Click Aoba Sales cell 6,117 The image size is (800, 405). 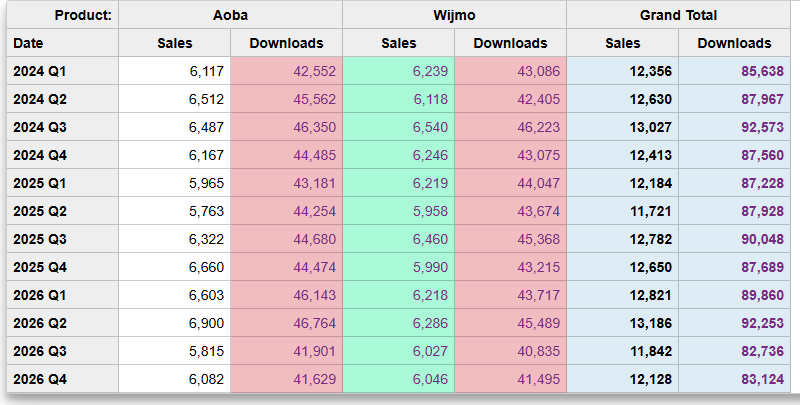[x=174, y=71]
